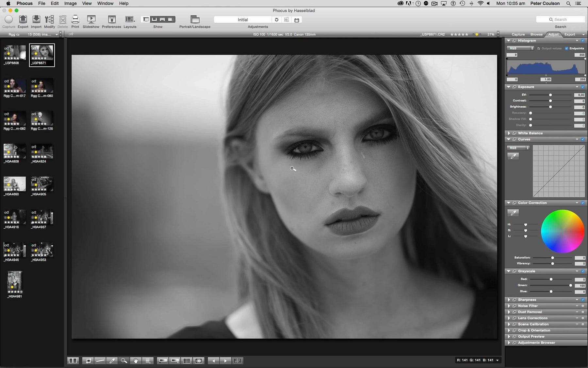Click the color wheel in Color Correction
Image resolution: width=588 pixels, height=368 pixels.
563,231
